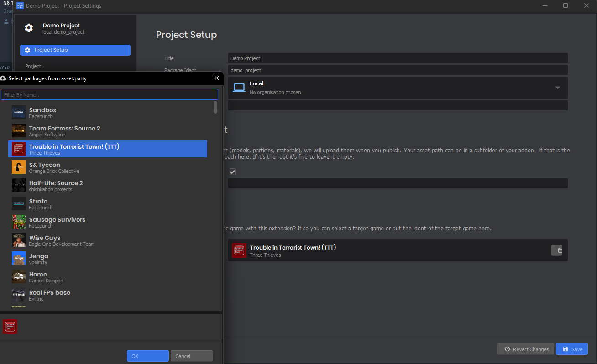Click the Strafe package icon
597x364 pixels.
pos(19,204)
